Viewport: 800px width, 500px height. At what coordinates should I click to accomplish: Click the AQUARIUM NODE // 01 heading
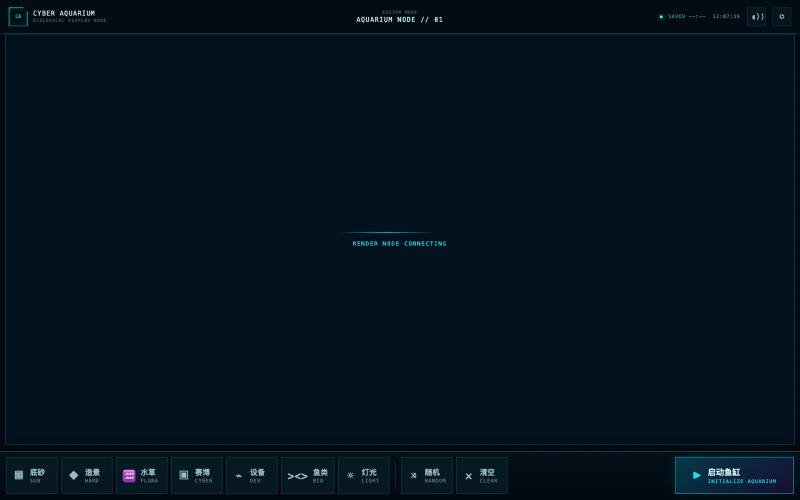tap(399, 19)
